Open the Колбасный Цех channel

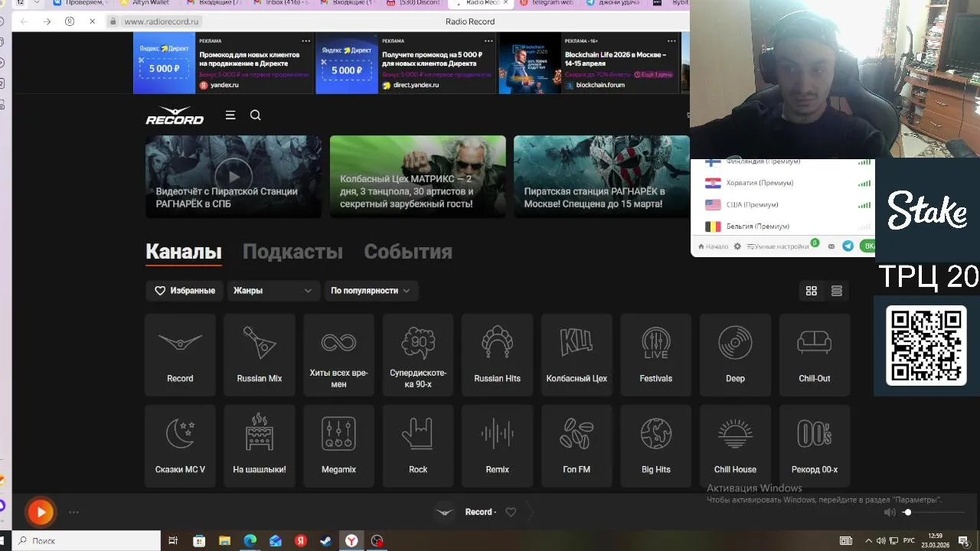click(x=577, y=354)
